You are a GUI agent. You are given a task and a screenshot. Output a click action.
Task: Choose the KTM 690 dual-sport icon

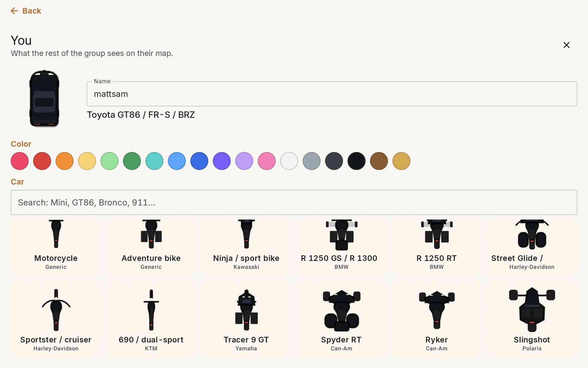[151, 310]
